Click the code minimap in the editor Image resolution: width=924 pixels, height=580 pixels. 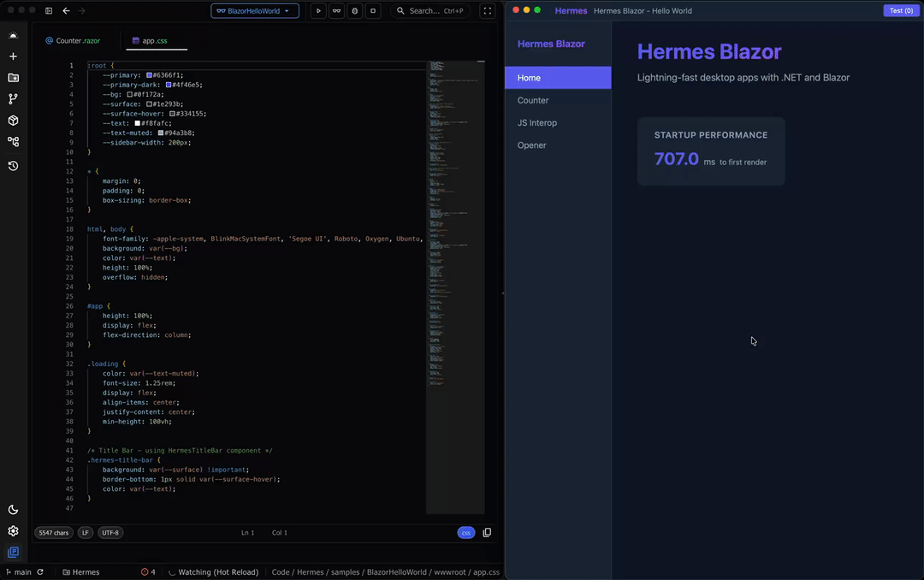click(455, 287)
